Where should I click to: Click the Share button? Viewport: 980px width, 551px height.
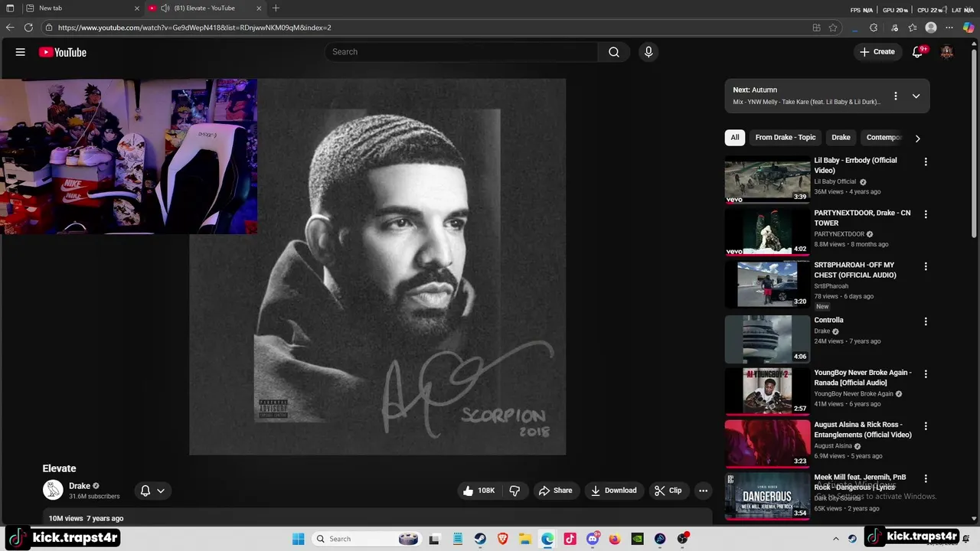[555, 491]
